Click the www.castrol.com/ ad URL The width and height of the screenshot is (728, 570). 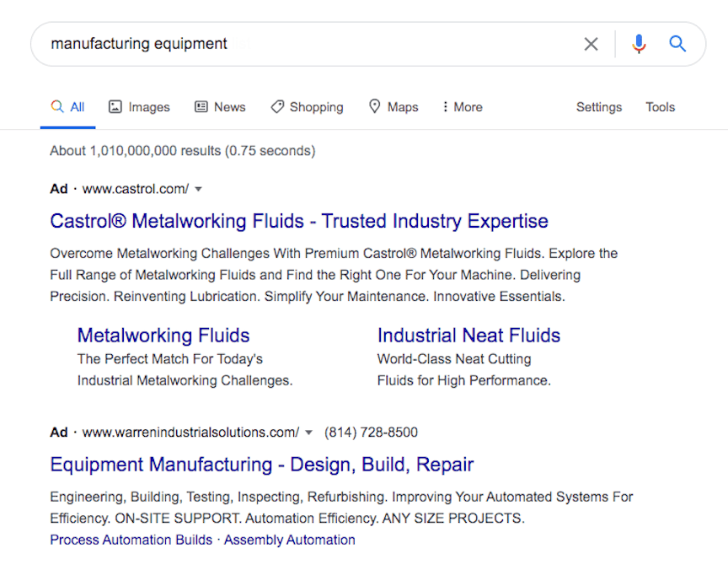tap(136, 189)
